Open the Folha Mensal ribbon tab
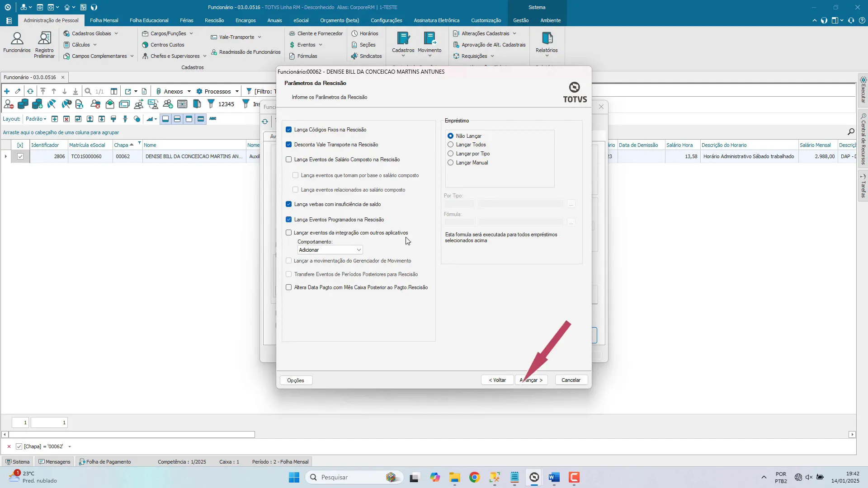The image size is (868, 488). [x=104, y=20]
